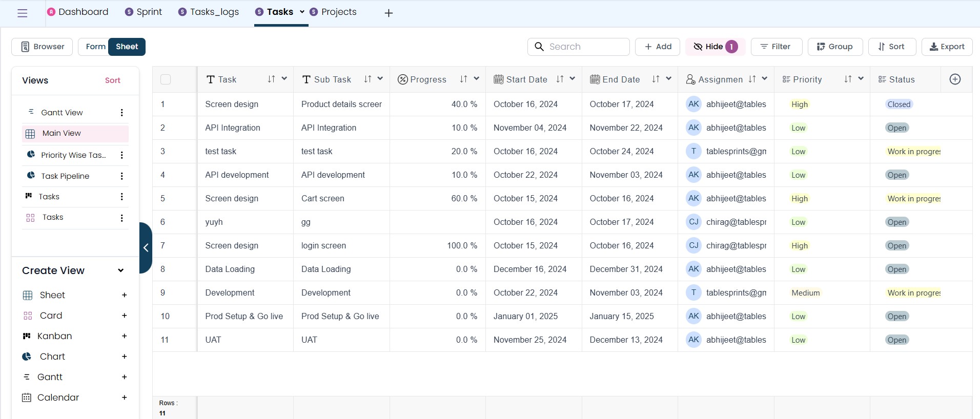The height and width of the screenshot is (419, 980).
Task: Open three-dot menu for Task Pipeline view
Action: (121, 176)
